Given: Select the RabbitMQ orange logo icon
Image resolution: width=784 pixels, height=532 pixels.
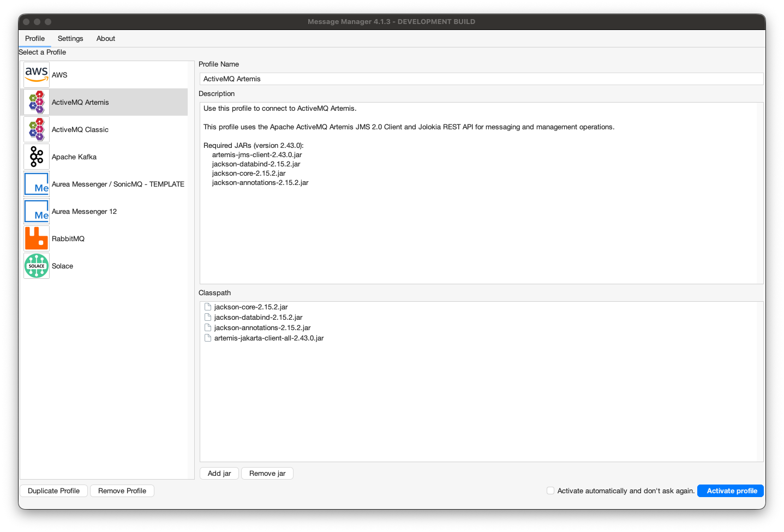Looking at the screenshot, I should 37,238.
